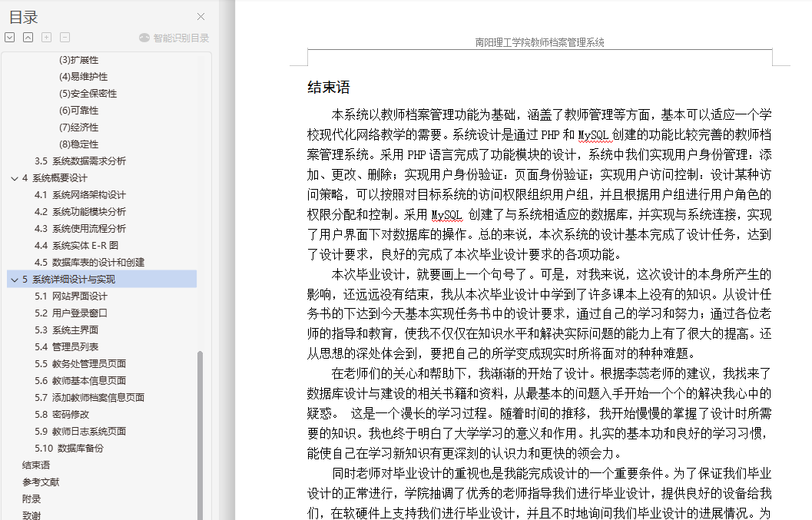Jump to 结束语 in the outline
The width and height of the screenshot is (812, 520).
click(36, 465)
